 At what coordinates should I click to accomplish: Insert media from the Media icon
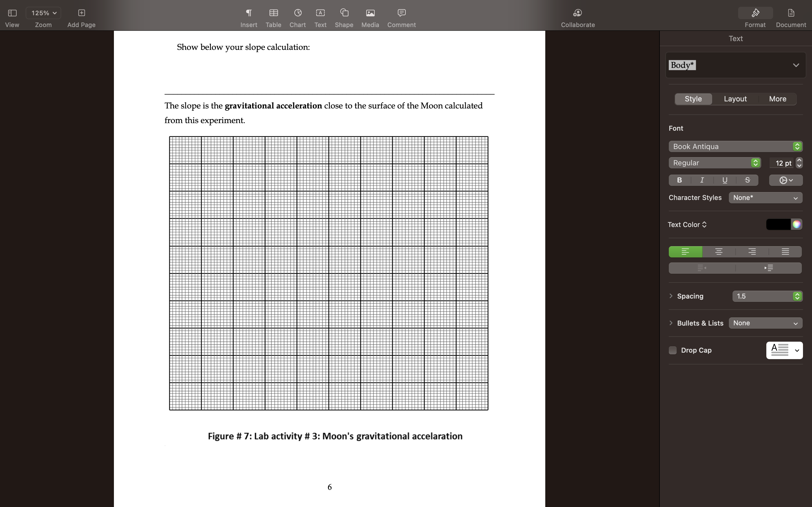point(369,16)
